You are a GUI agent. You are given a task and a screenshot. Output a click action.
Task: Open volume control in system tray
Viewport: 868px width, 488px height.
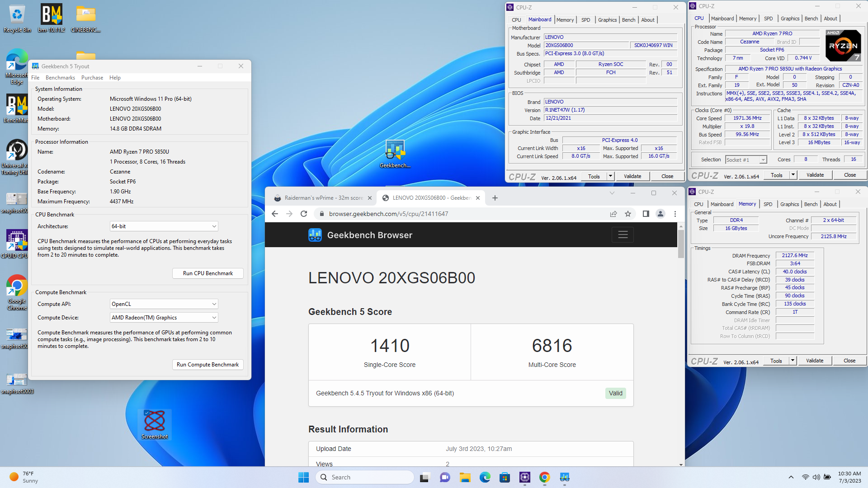pyautogui.click(x=816, y=477)
